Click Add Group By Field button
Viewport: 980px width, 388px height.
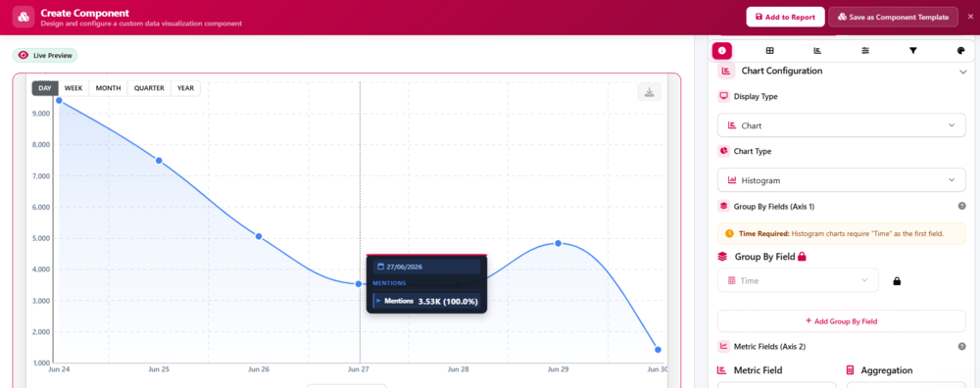[x=841, y=321]
